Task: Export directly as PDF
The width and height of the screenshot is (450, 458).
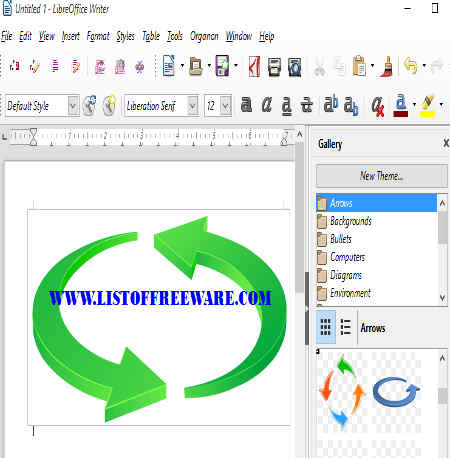Action: (254, 66)
